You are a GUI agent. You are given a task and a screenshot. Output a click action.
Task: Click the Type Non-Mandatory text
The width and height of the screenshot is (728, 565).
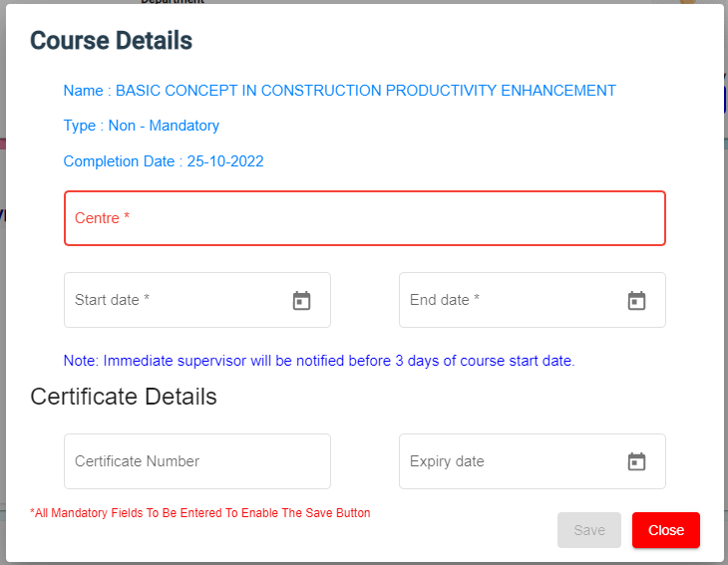tap(141, 126)
